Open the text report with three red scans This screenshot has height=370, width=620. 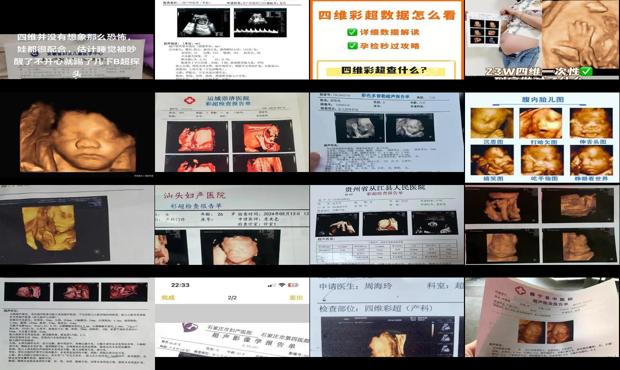[77, 323]
